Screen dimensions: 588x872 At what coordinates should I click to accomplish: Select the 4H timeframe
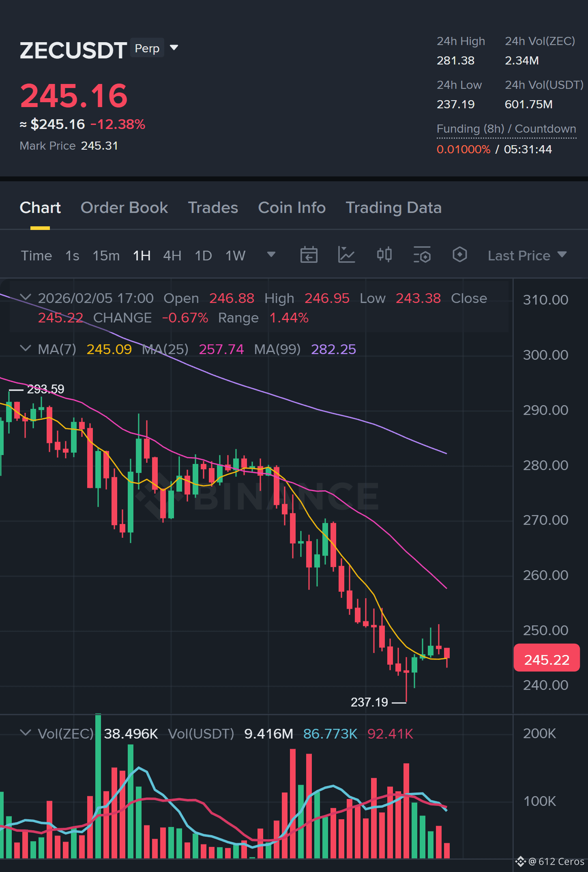point(172,256)
